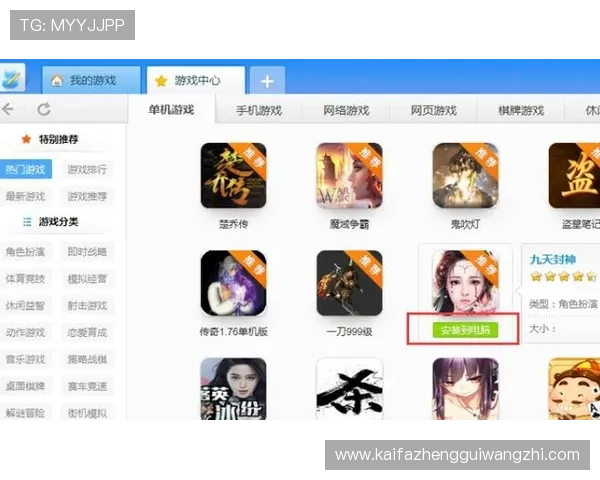Choose the 策略战棋 category
This screenshot has width=600, height=480.
87,359
